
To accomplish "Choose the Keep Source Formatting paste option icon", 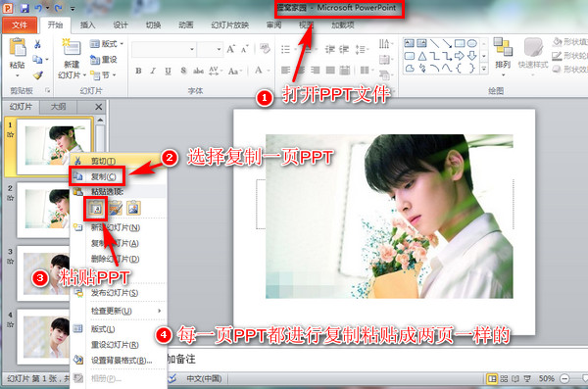I will [116, 208].
